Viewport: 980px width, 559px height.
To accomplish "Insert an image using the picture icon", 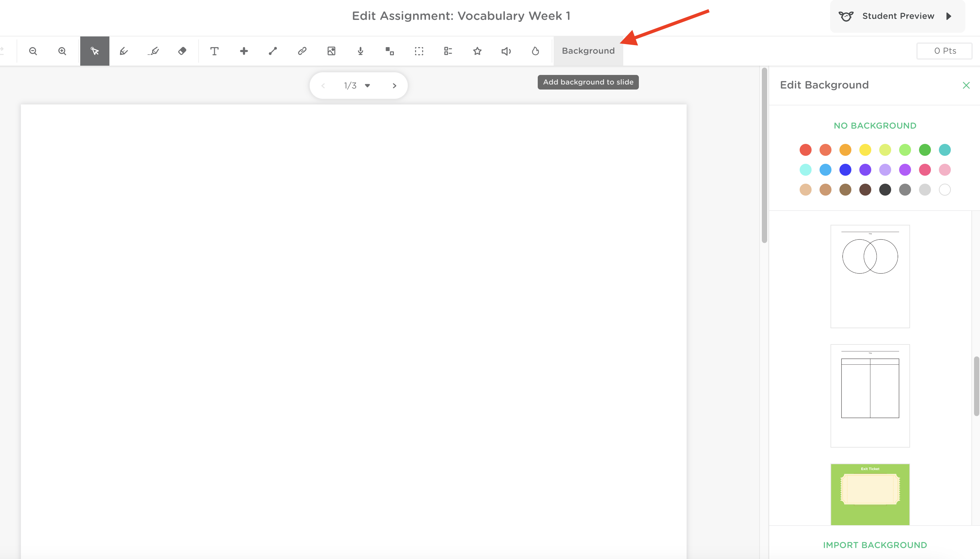I will coord(331,51).
